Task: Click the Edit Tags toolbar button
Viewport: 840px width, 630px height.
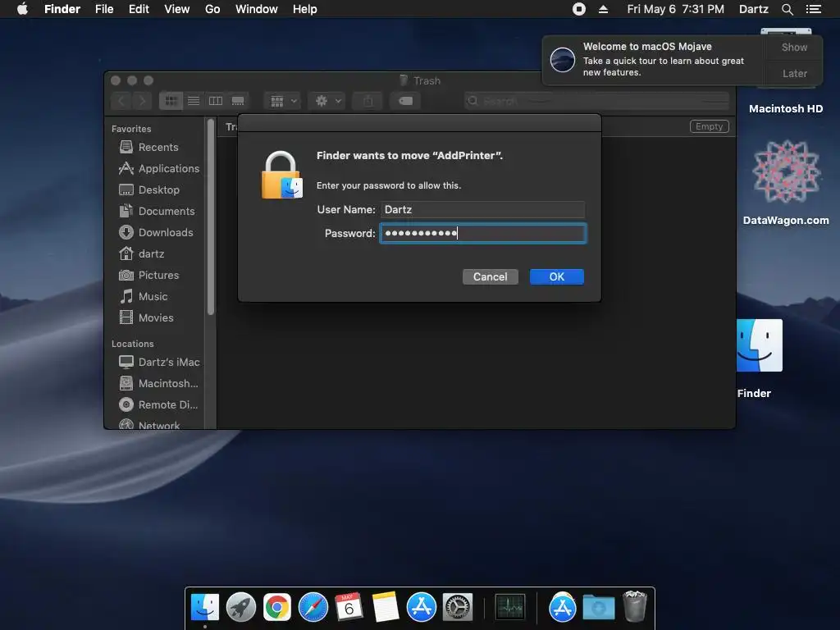Action: 405,101
